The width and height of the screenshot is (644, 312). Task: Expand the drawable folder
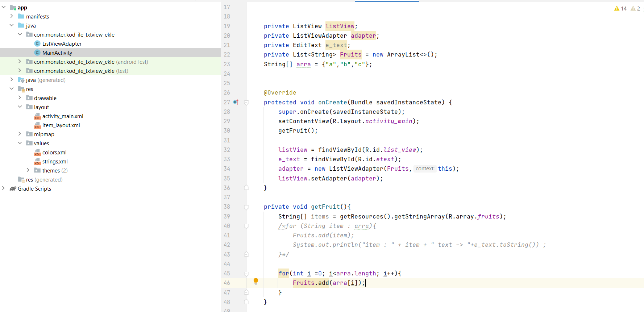(x=20, y=97)
